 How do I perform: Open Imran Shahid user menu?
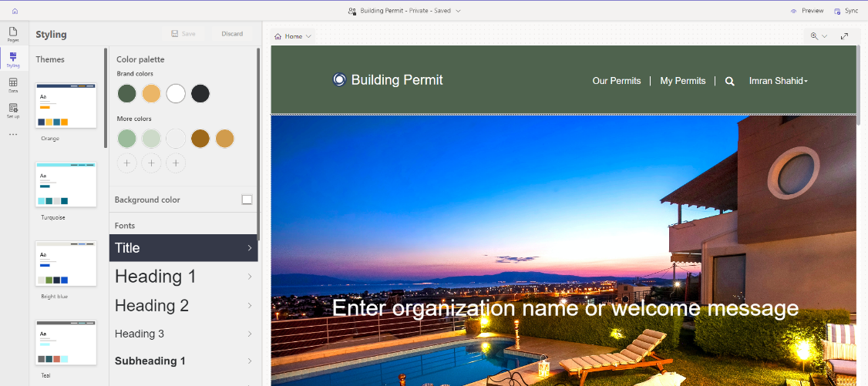pyautogui.click(x=778, y=81)
